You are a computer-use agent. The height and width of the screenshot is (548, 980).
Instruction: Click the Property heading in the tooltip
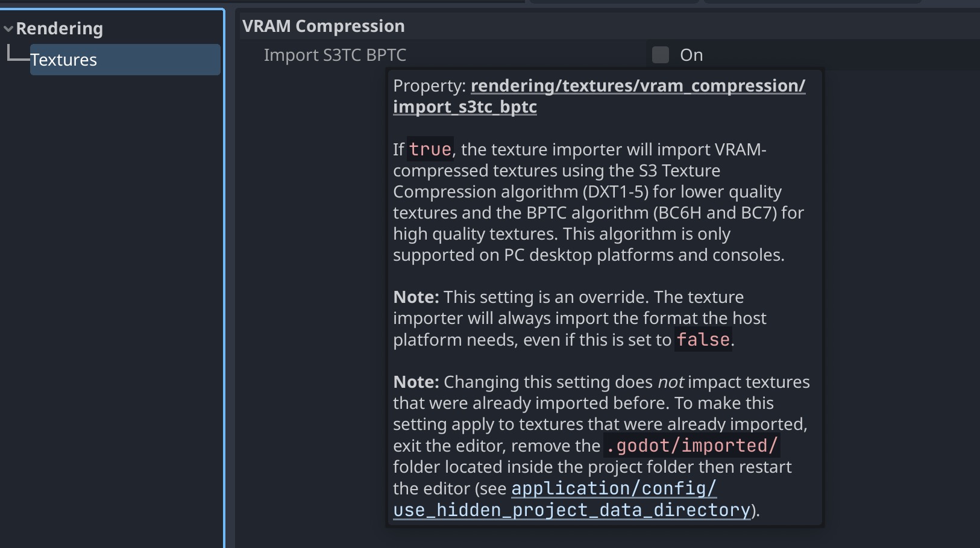[x=429, y=86]
